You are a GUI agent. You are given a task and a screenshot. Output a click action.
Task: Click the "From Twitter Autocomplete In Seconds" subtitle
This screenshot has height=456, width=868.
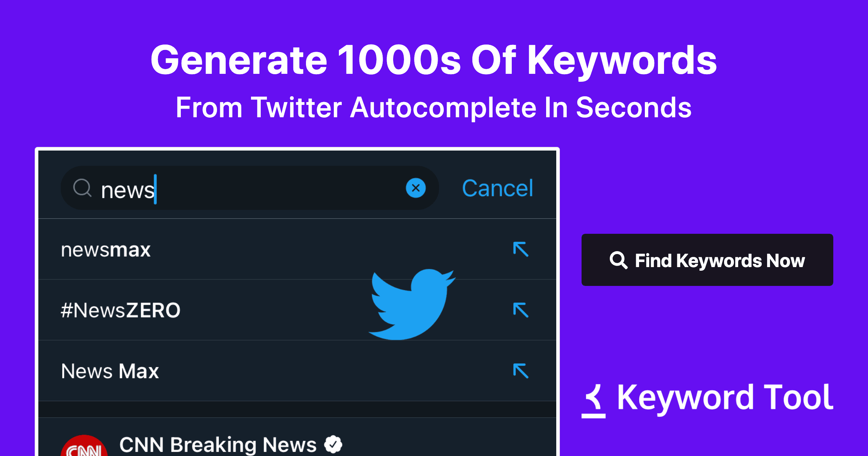[x=434, y=107]
